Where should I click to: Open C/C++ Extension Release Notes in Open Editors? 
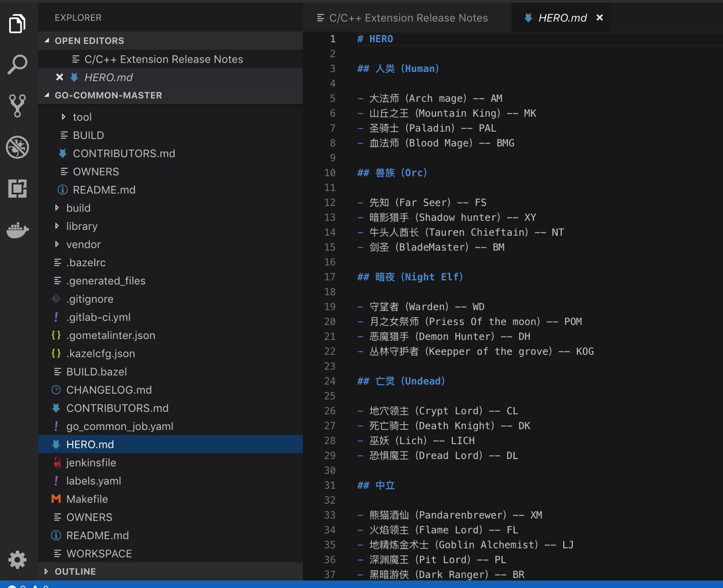(170, 59)
